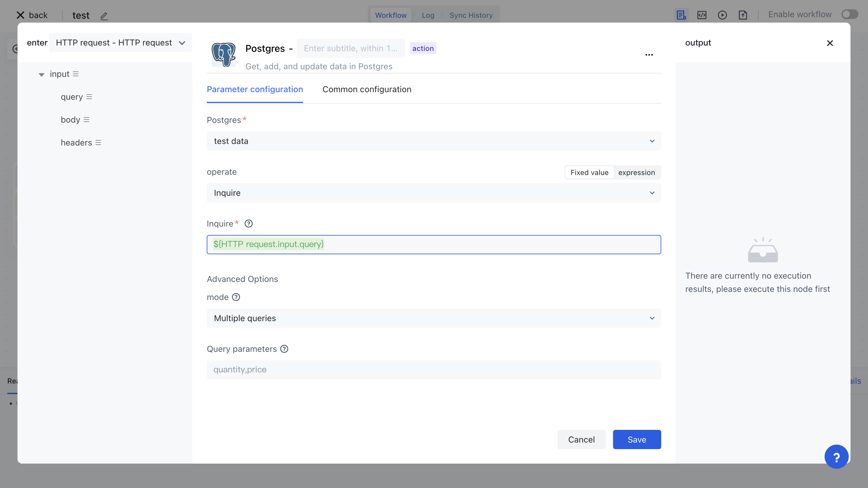Click the help icon next to mode
Screen dimensions: 868x488
coord(236,297)
